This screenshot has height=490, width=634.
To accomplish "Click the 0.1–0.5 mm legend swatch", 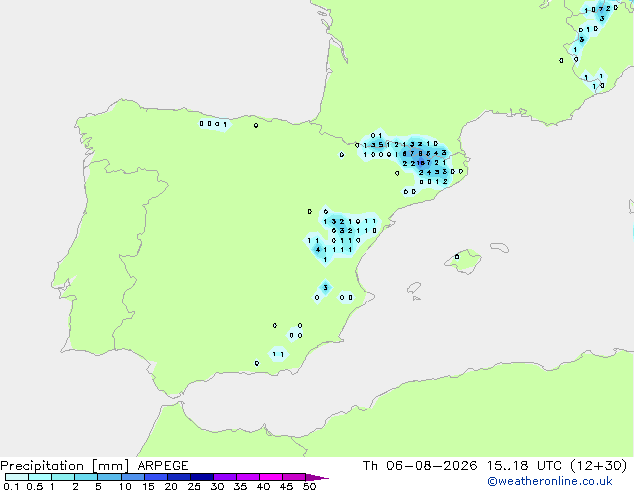I will (17, 477).
